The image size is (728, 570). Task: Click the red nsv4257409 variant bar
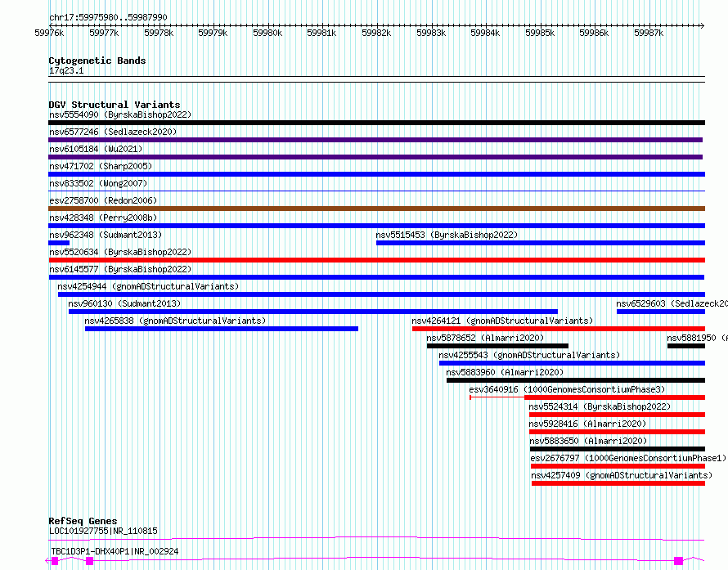click(618, 483)
